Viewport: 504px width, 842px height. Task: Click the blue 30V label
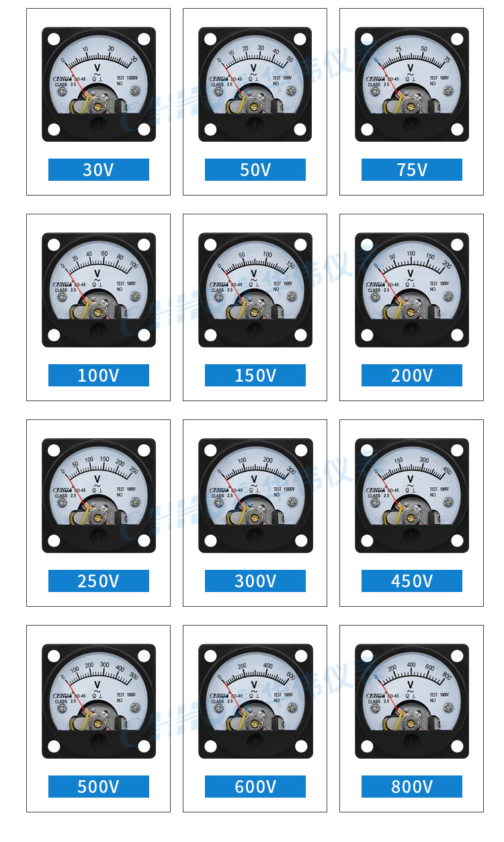pyautogui.click(x=99, y=169)
